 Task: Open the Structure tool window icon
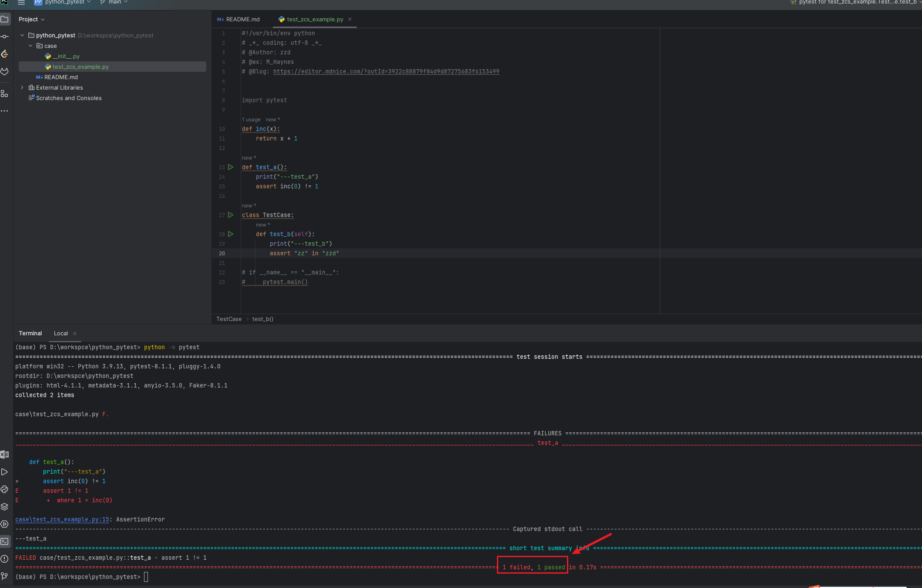coord(5,94)
